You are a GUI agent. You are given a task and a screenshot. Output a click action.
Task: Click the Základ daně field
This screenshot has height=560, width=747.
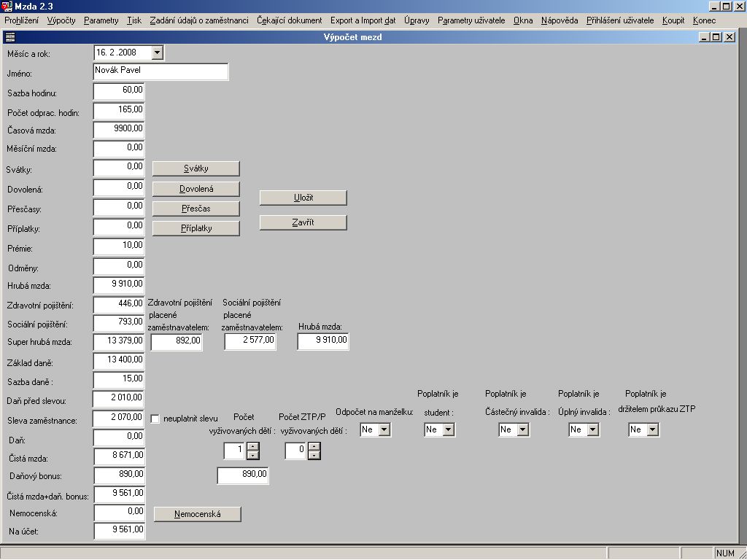coord(119,361)
